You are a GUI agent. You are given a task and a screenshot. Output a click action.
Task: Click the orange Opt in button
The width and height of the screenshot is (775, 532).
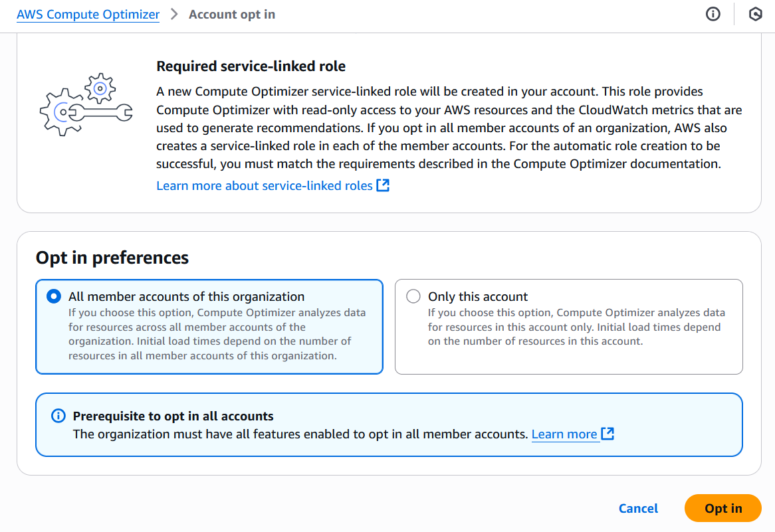pos(723,508)
